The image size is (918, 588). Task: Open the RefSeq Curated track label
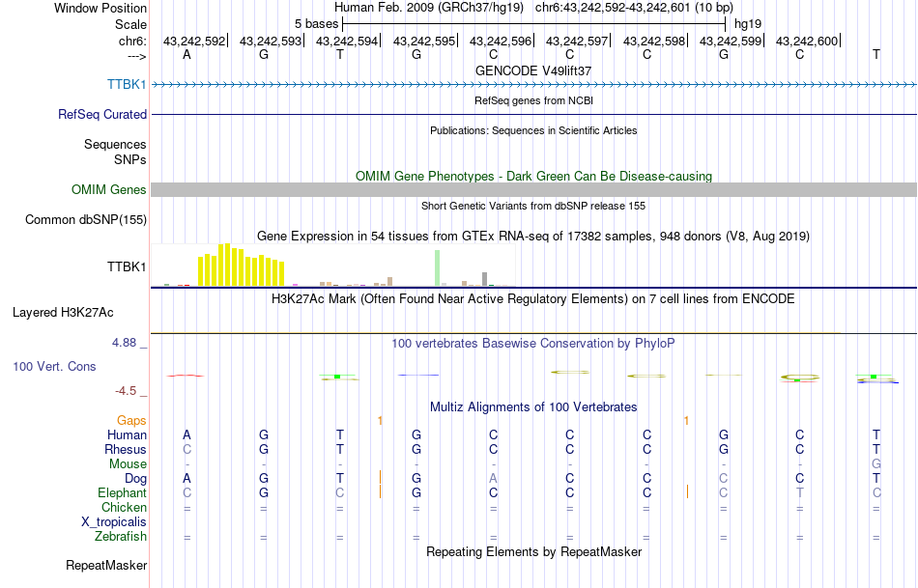coord(102,114)
